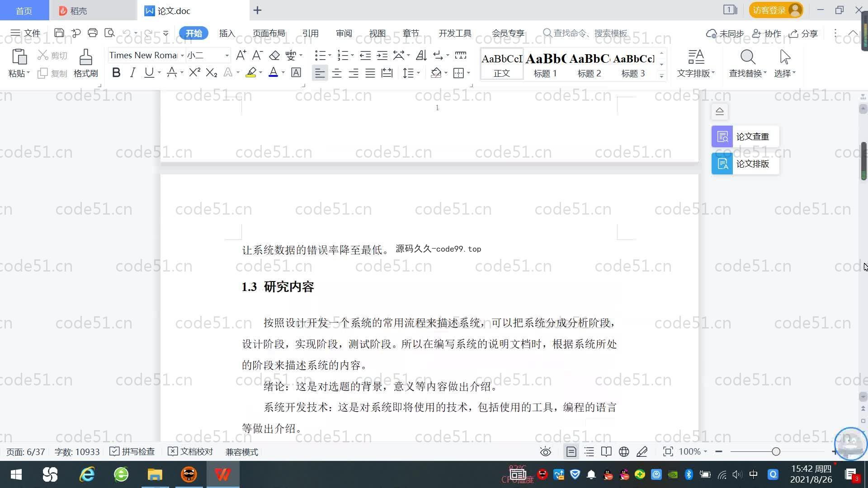Image resolution: width=868 pixels, height=488 pixels.
Task: Click the fullscreen fit icon in status bar
Action: point(668,452)
